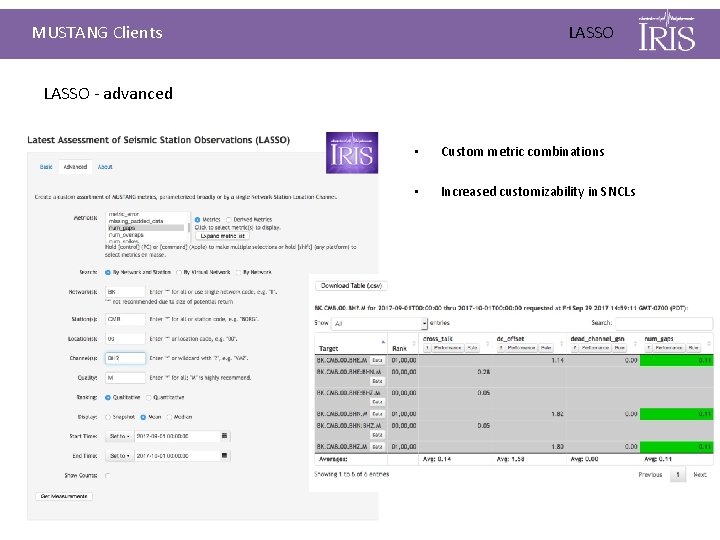Select Quantitative ranking
The width and height of the screenshot is (720, 540).
148,398
